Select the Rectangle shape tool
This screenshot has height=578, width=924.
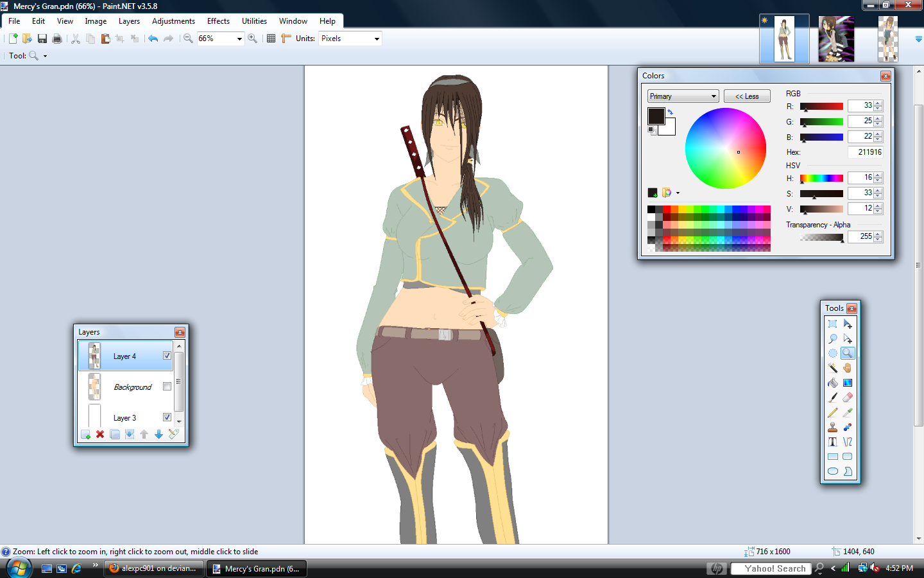point(832,457)
